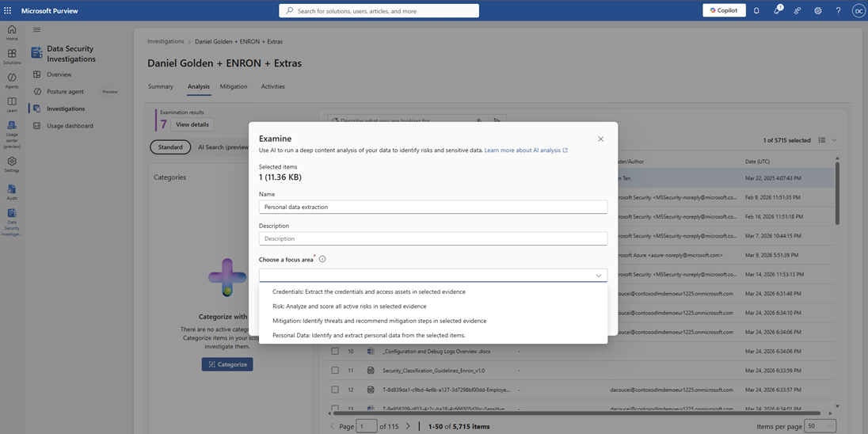Open Solutions in left rail
The height and width of the screenshot is (434, 868).
(x=12, y=56)
